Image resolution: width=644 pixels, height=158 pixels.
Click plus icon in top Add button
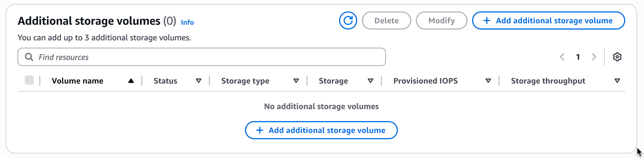coord(487,20)
